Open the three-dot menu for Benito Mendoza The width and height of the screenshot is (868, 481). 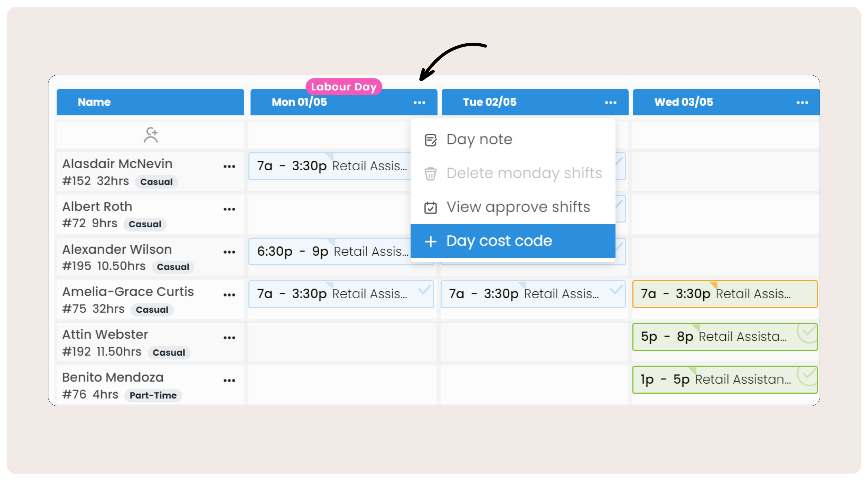(x=229, y=380)
